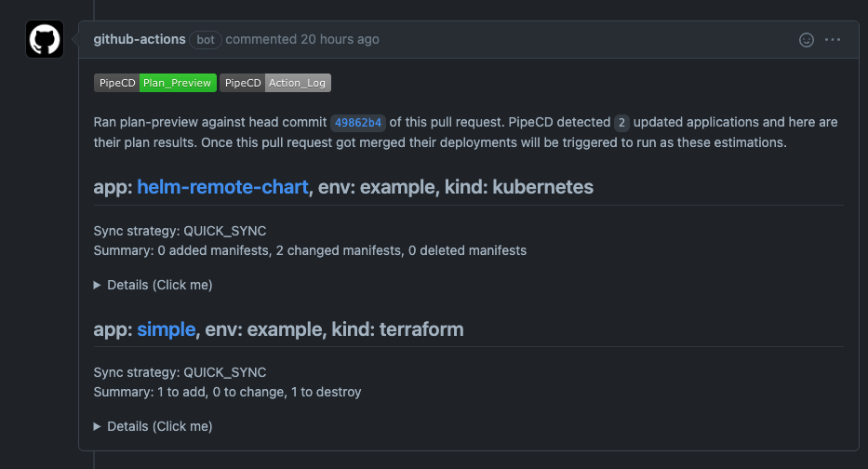The image size is (868, 469).
Task: Click the Sync strategy line under simple app
Action: click(174, 372)
